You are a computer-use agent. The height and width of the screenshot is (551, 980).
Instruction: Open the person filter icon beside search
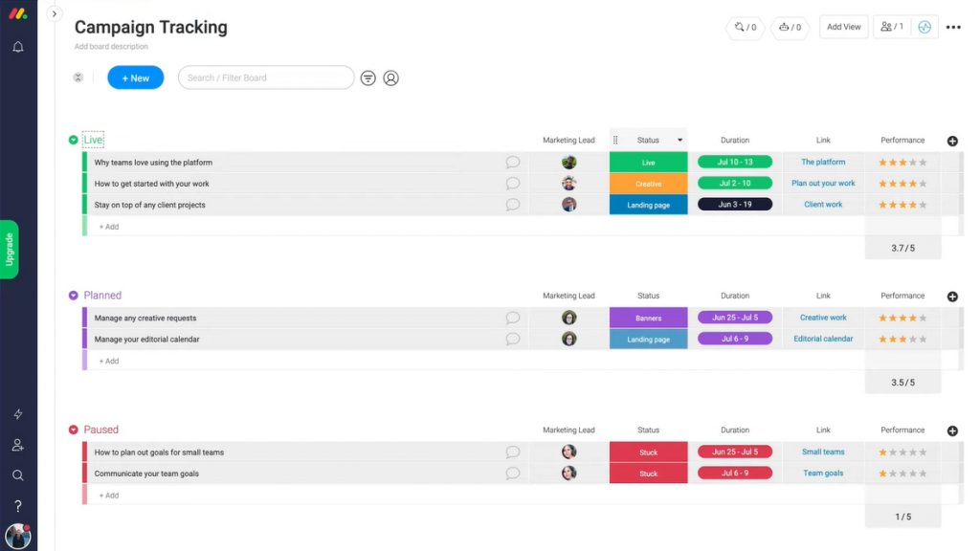(390, 77)
